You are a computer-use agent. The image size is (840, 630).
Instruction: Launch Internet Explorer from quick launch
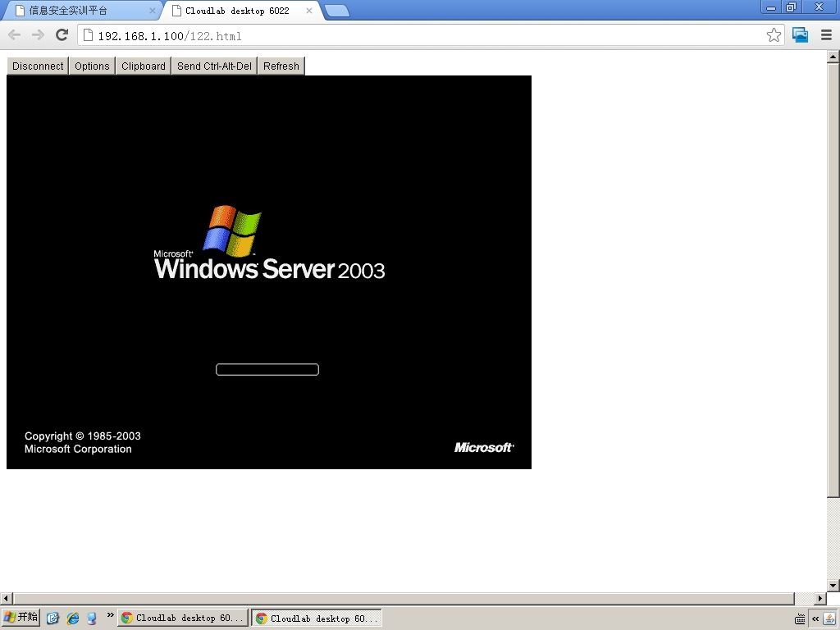point(73,618)
